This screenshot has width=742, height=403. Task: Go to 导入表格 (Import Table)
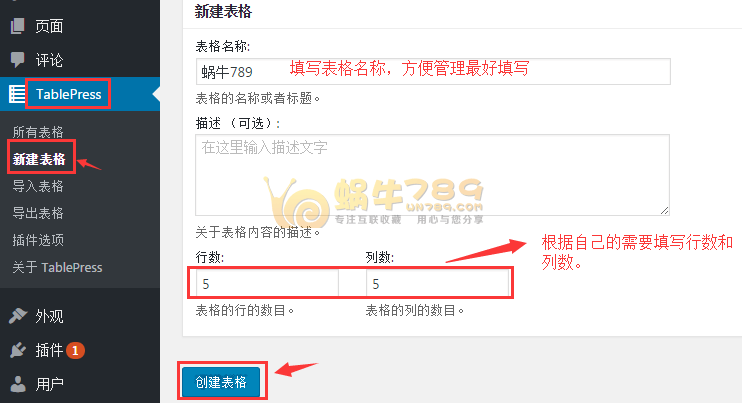click(38, 186)
